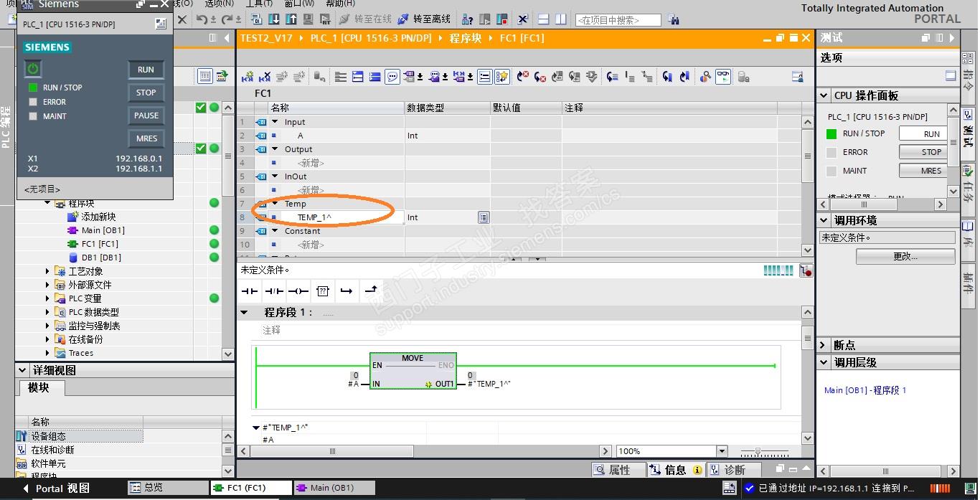The height and width of the screenshot is (500, 980).
Task: Switch to 总览 overview tab
Action: 167,488
